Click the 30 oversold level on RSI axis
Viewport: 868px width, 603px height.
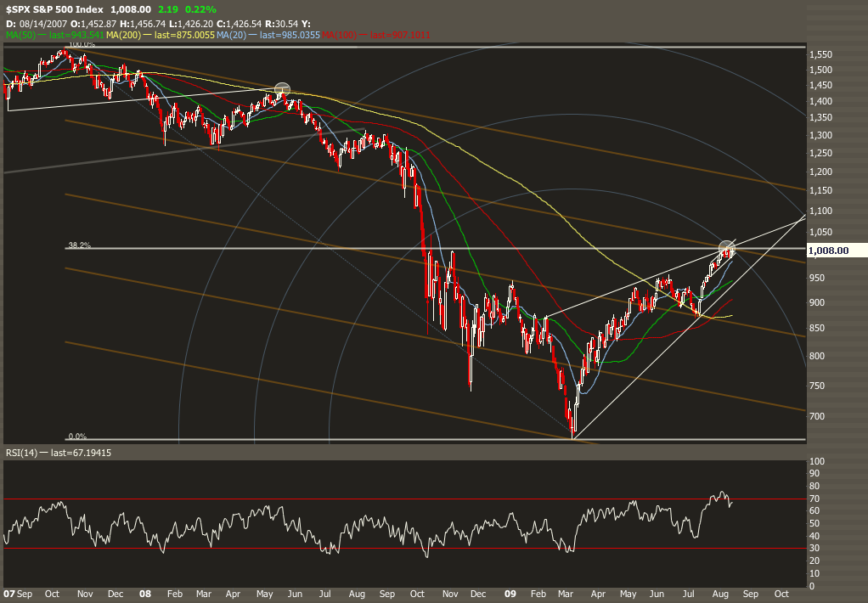point(814,549)
